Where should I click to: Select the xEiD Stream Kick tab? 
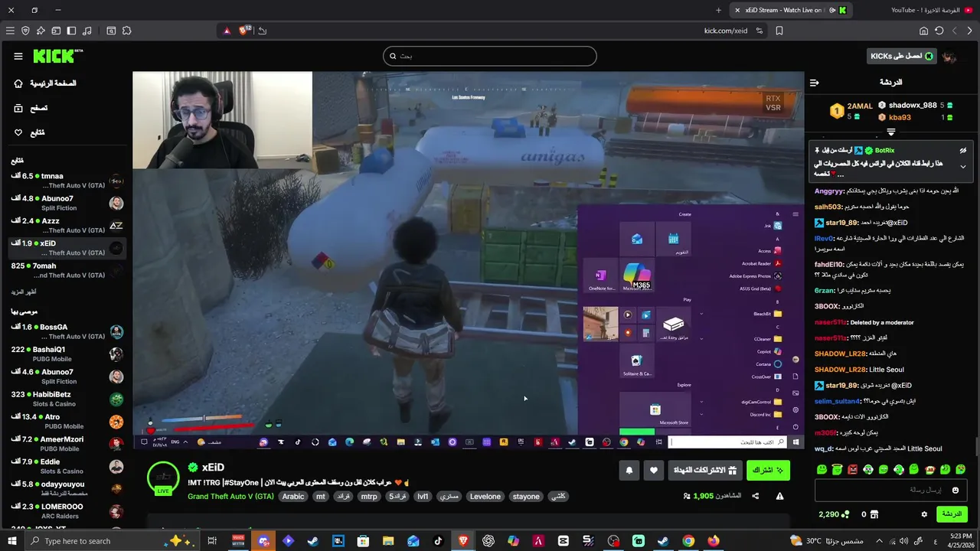(791, 10)
